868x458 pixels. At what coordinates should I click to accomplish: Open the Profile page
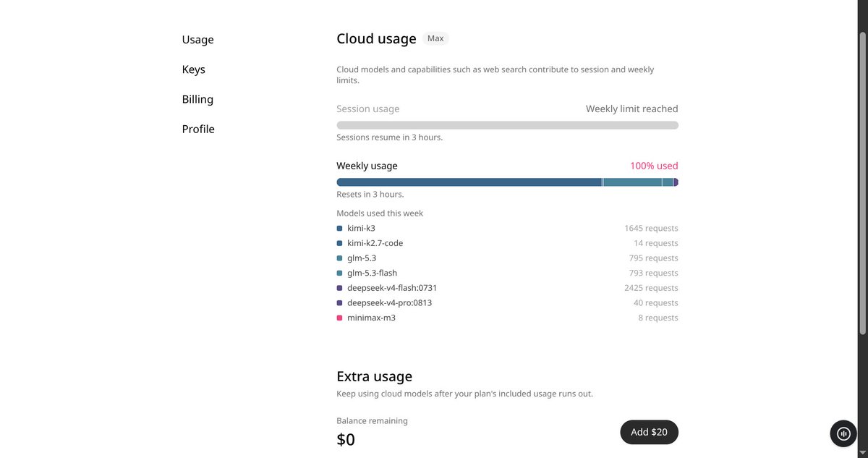(x=198, y=129)
